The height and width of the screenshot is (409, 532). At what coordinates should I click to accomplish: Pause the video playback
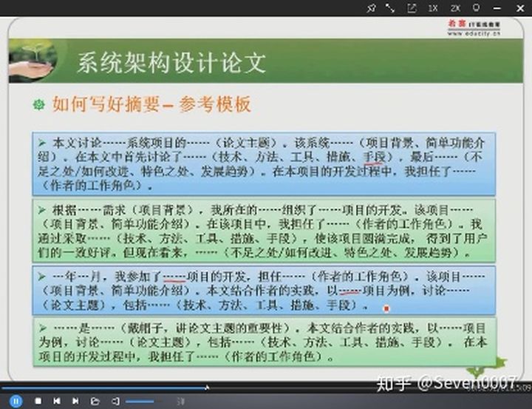(x=16, y=401)
